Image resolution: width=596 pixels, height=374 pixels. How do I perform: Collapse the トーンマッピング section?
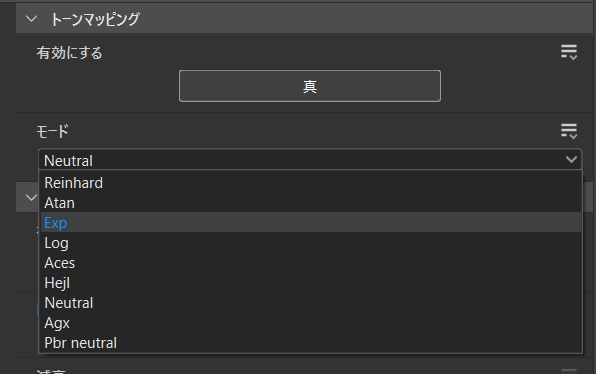31,19
